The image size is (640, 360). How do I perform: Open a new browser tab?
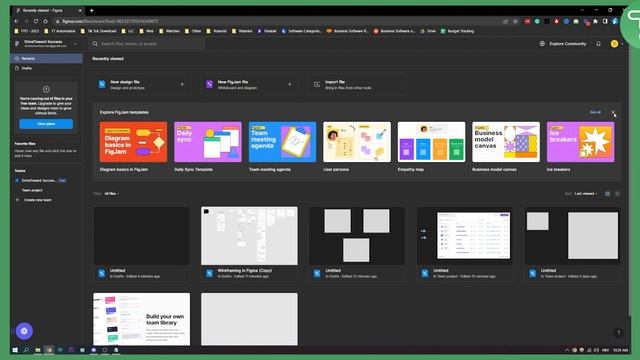pyautogui.click(x=91, y=10)
